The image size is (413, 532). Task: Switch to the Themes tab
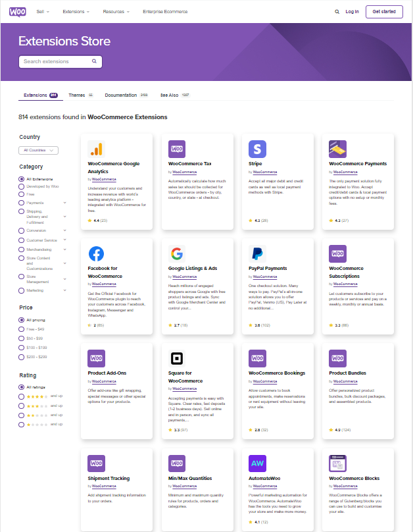(81, 95)
